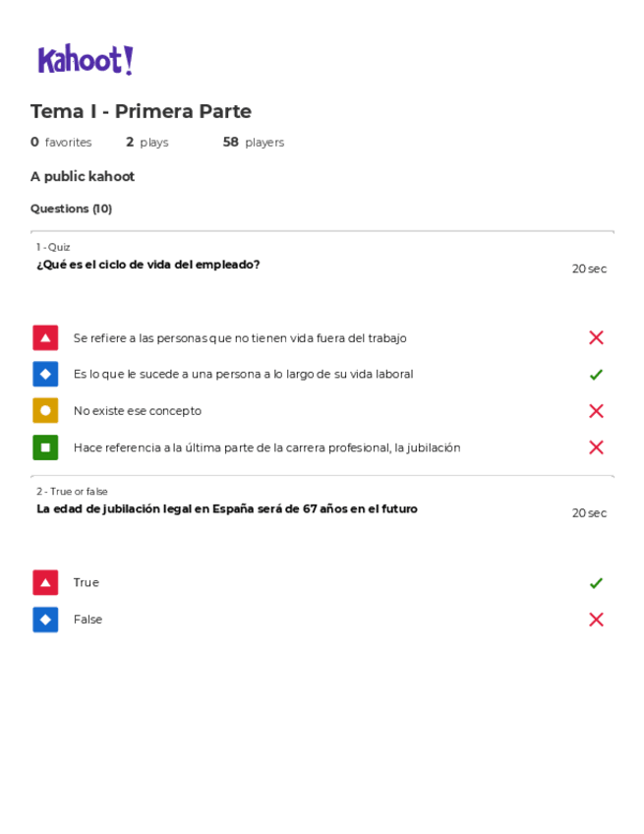Click the '58 players' counter
Image resolution: width=644 pixels, height=834 pixels.
point(253,143)
